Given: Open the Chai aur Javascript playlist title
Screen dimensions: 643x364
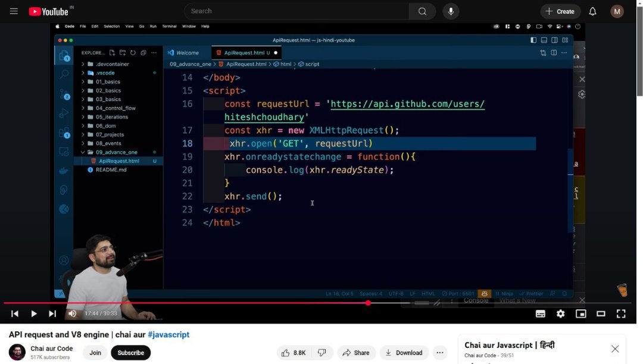Looking at the screenshot, I should 509,345.
